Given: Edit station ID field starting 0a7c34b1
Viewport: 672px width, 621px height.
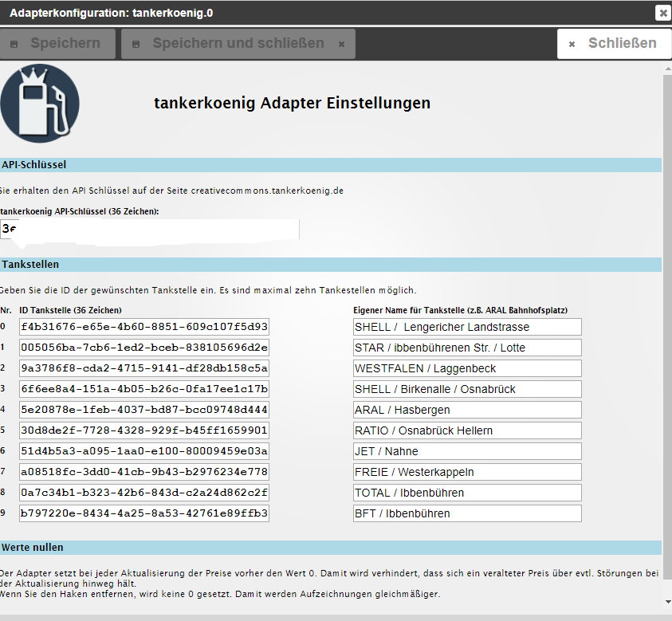Looking at the screenshot, I should tap(144, 493).
